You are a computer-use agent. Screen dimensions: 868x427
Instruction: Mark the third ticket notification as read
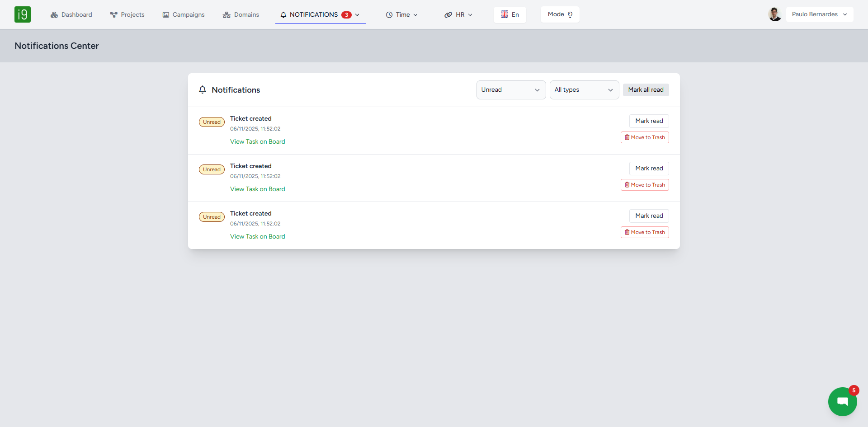(x=649, y=216)
